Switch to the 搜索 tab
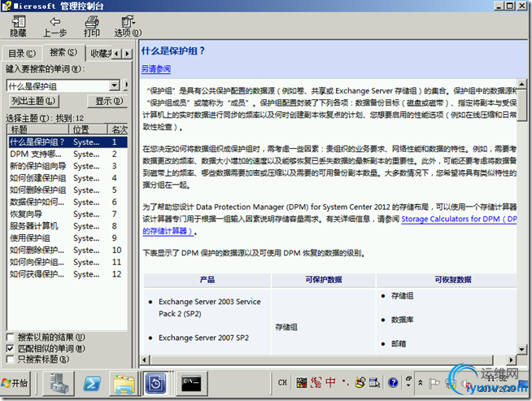Image resolution: width=532 pixels, height=401 pixels. (63, 52)
